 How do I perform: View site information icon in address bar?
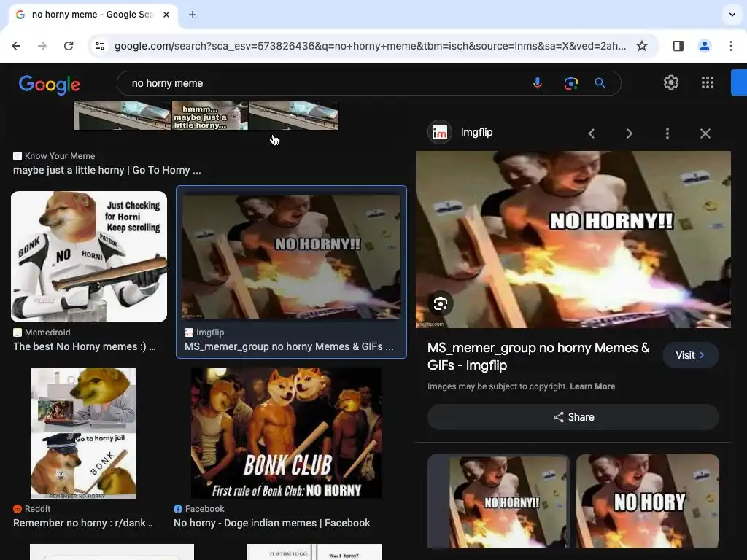coord(100,46)
